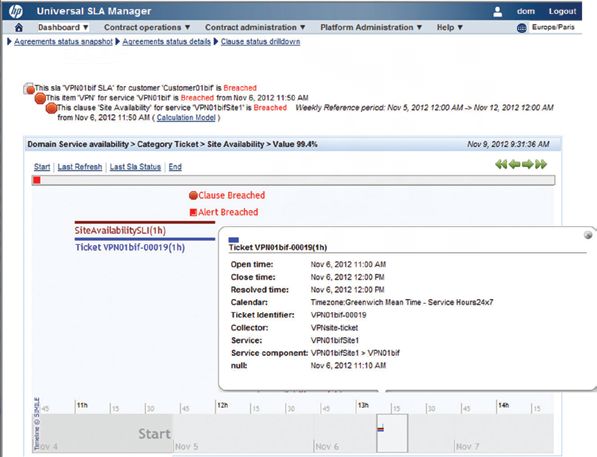Click the Last Sla Status link
The image size is (597, 457).
click(x=135, y=167)
